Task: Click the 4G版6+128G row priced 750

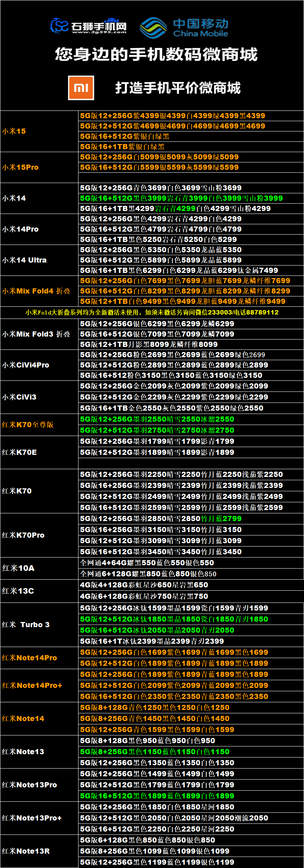Action: (x=191, y=596)
